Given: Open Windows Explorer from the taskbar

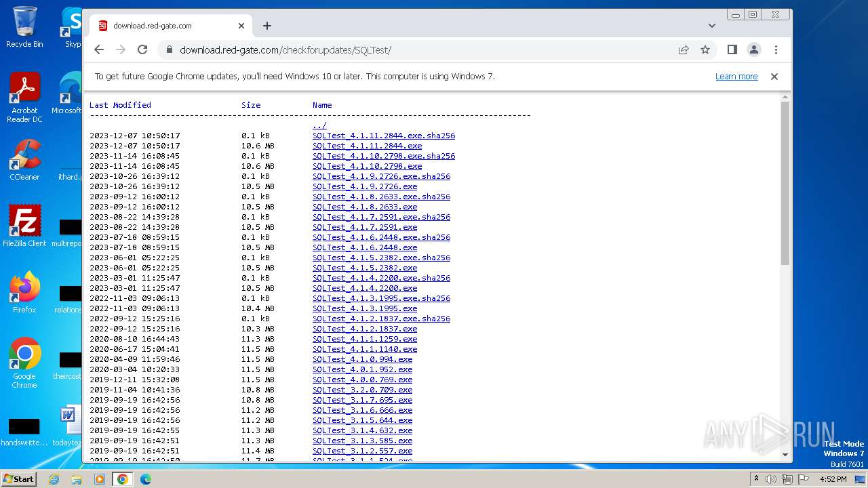Looking at the screenshot, I should (77, 479).
